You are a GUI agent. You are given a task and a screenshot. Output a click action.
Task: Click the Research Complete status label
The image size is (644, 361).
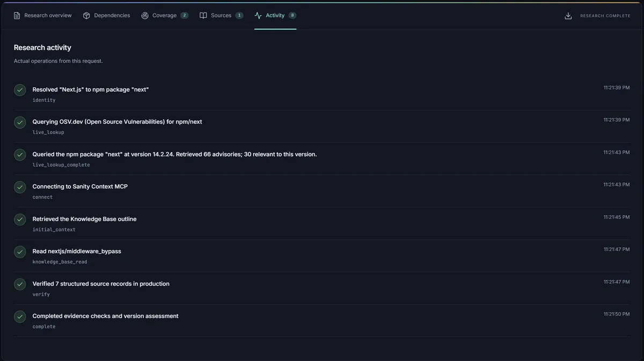[605, 16]
